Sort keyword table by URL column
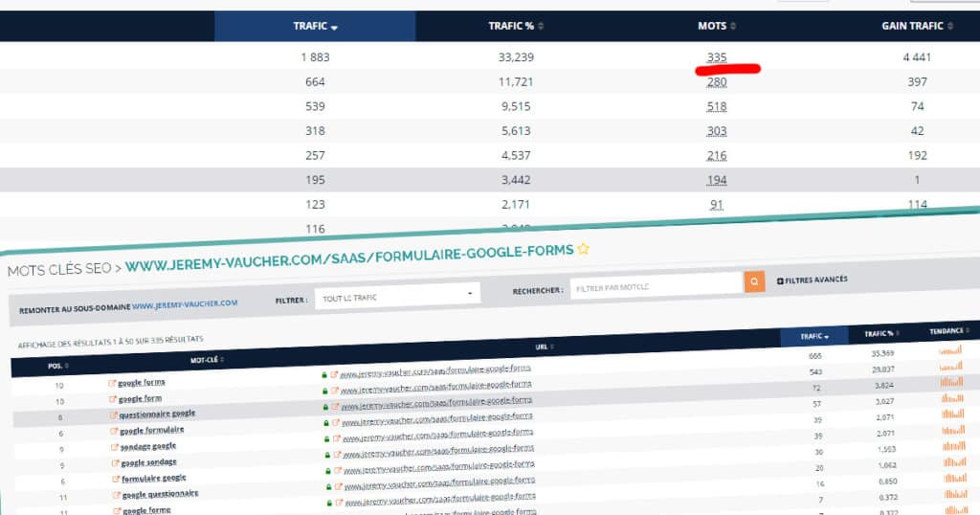 click(x=545, y=347)
